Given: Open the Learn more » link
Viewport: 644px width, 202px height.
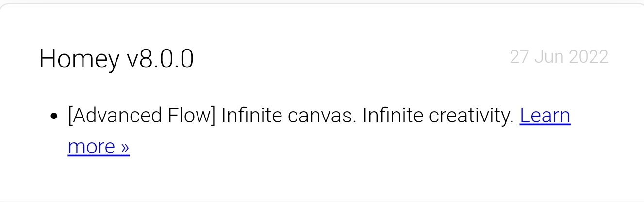Looking at the screenshot, I should 545,116.
